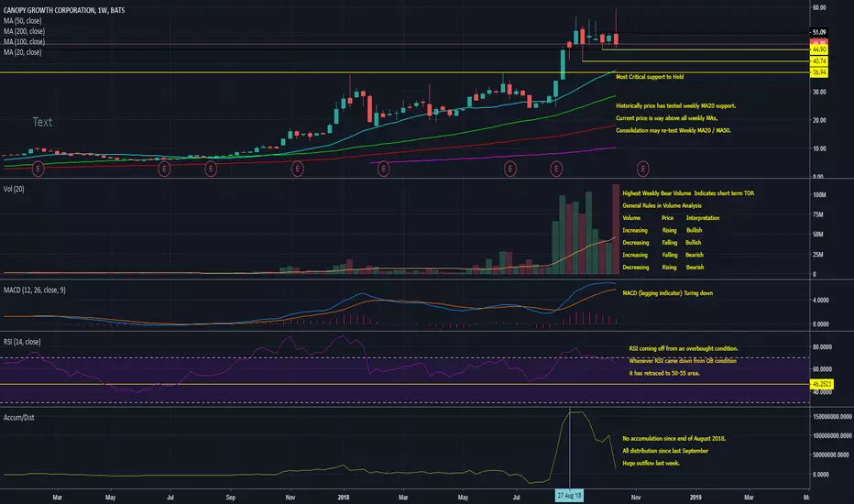Click the 27 Aug '18 date marker
This screenshot has width=854, height=504.
[x=569, y=496]
